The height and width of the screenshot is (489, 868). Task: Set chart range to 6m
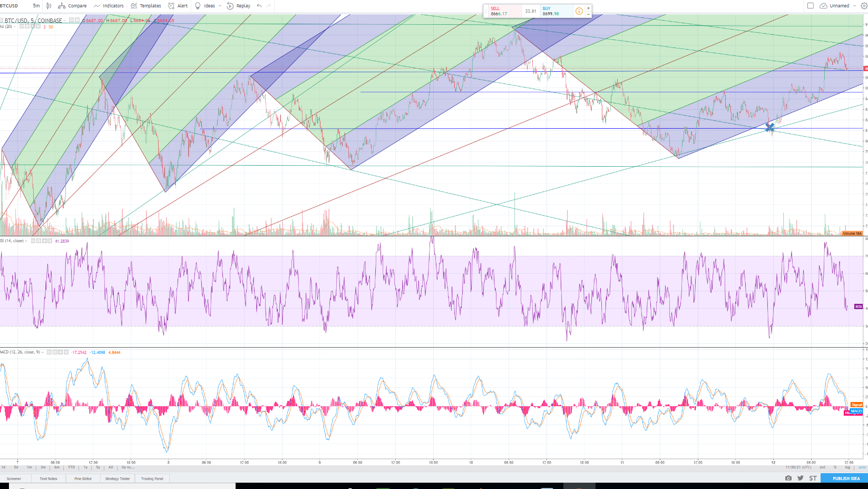57,467
